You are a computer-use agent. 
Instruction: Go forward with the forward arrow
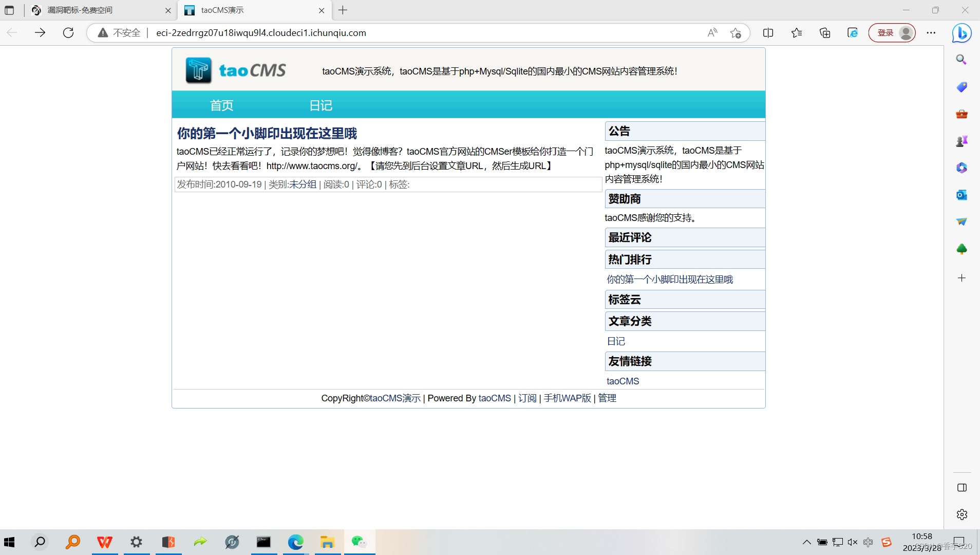(40, 33)
